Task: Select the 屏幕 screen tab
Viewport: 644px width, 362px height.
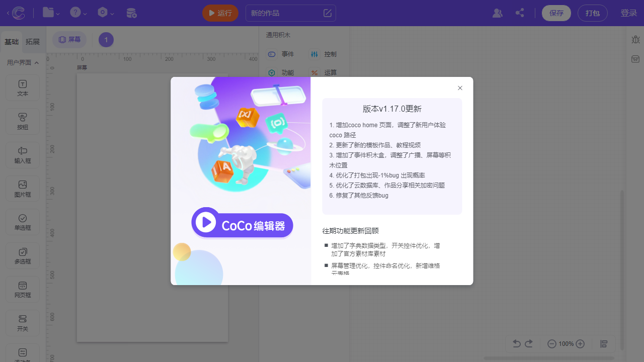Action: click(69, 39)
